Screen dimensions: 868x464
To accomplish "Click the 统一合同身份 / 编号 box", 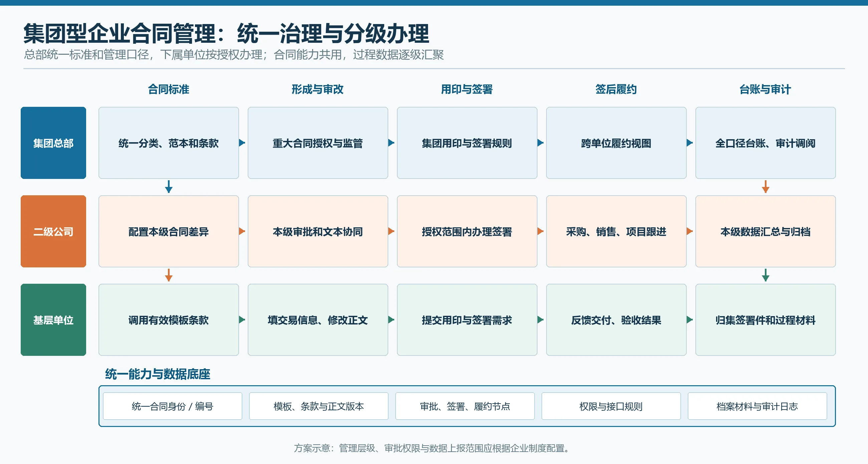I will (x=173, y=406).
